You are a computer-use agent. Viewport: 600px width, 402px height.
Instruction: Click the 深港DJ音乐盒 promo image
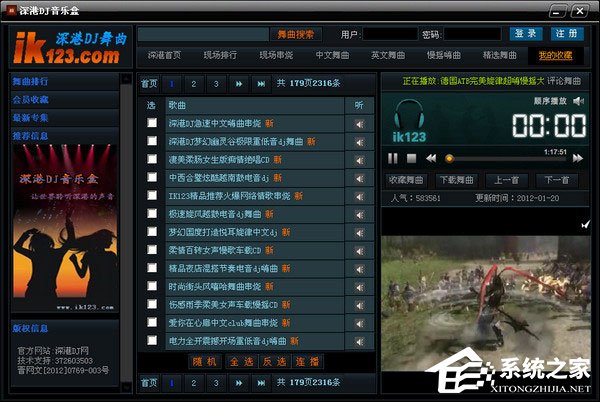(x=65, y=228)
